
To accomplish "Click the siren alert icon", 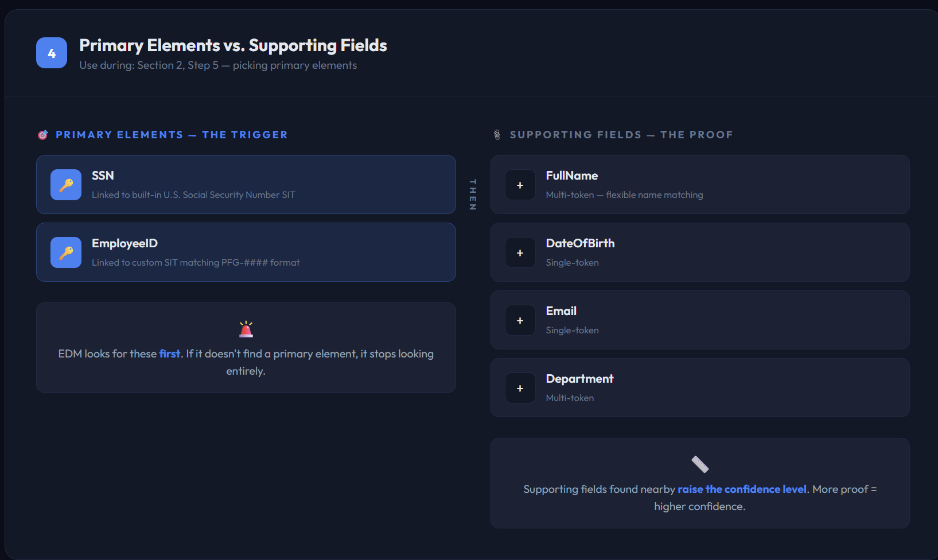I will (246, 329).
